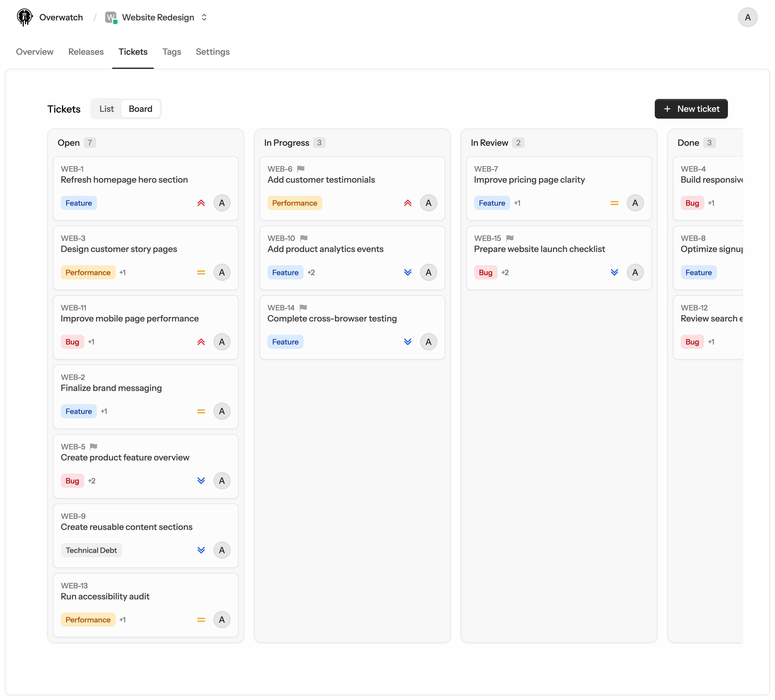This screenshot has height=700, width=775.
Task: Click the high priority arrows on WEB-1
Action: click(x=201, y=203)
